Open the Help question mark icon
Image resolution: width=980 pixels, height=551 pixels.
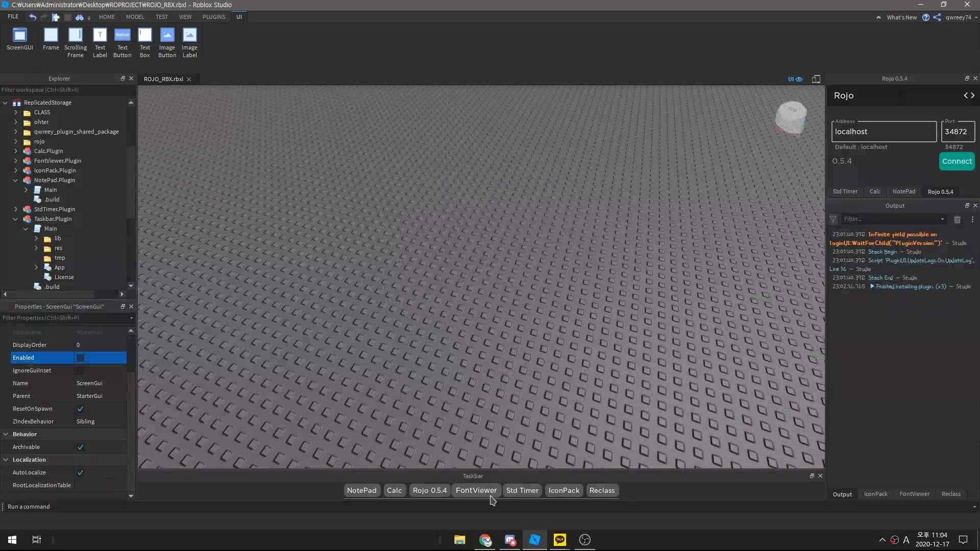click(x=925, y=17)
